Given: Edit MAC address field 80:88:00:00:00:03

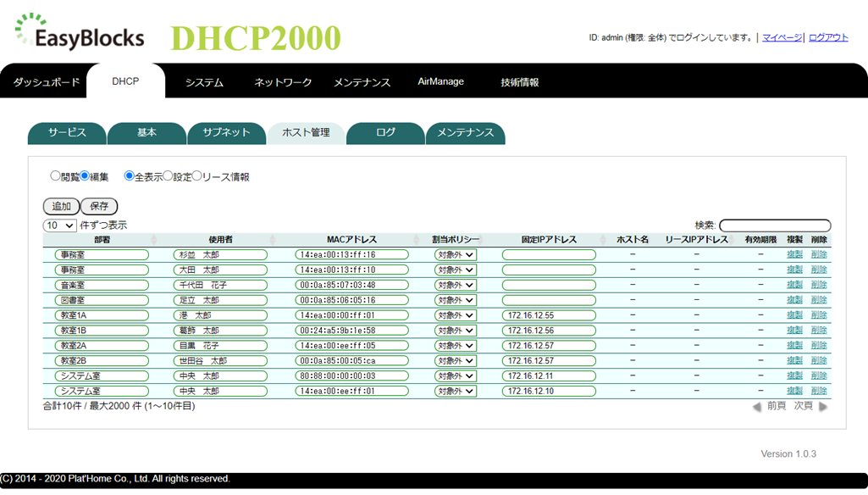Looking at the screenshot, I should coord(352,375).
